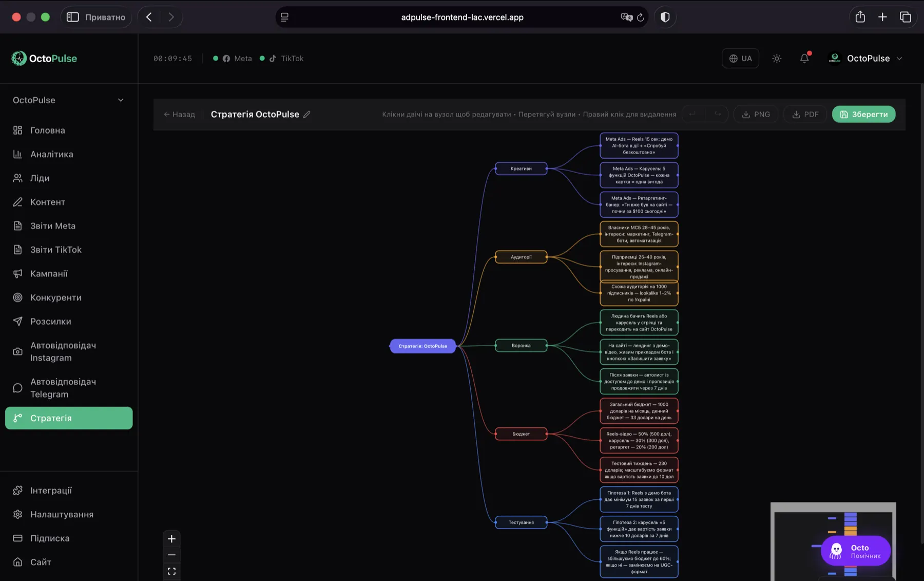Click the OctoPulse logo
The width and height of the screenshot is (924, 581).
tap(44, 59)
